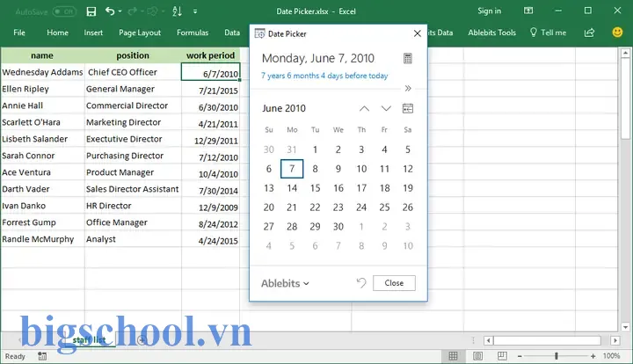Switch to Page Layout view icon
The width and height of the screenshot is (633, 364).
pos(477,356)
